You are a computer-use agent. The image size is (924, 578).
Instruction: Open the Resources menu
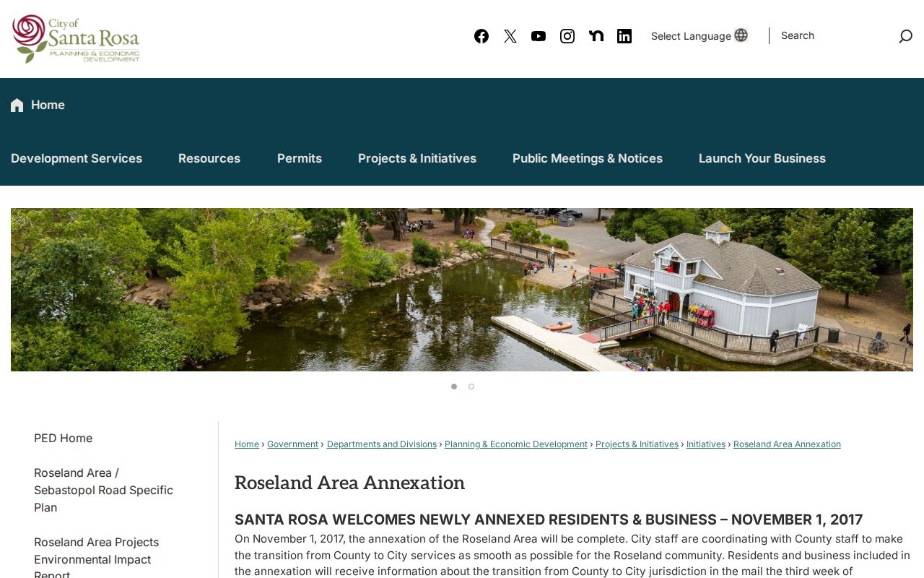209,158
